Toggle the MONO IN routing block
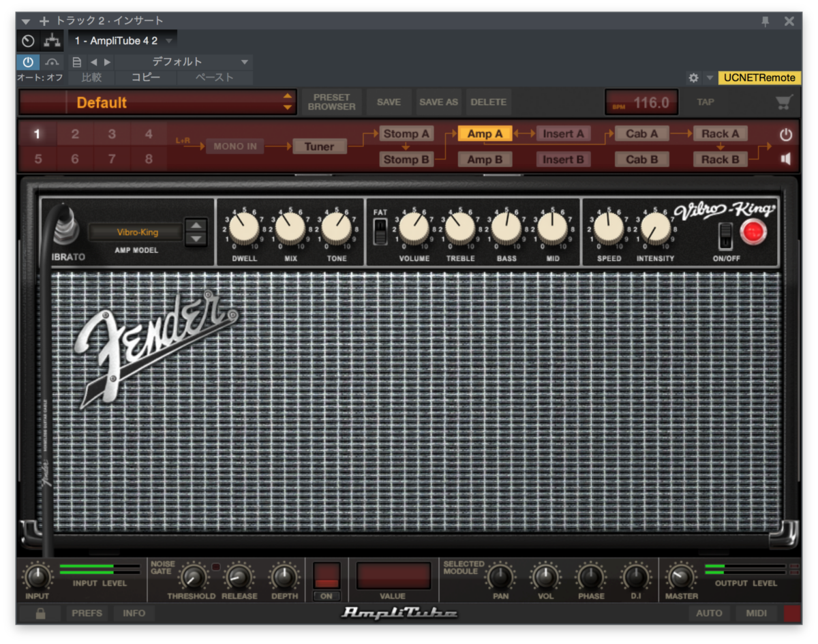This screenshot has height=644, width=818. (x=235, y=147)
